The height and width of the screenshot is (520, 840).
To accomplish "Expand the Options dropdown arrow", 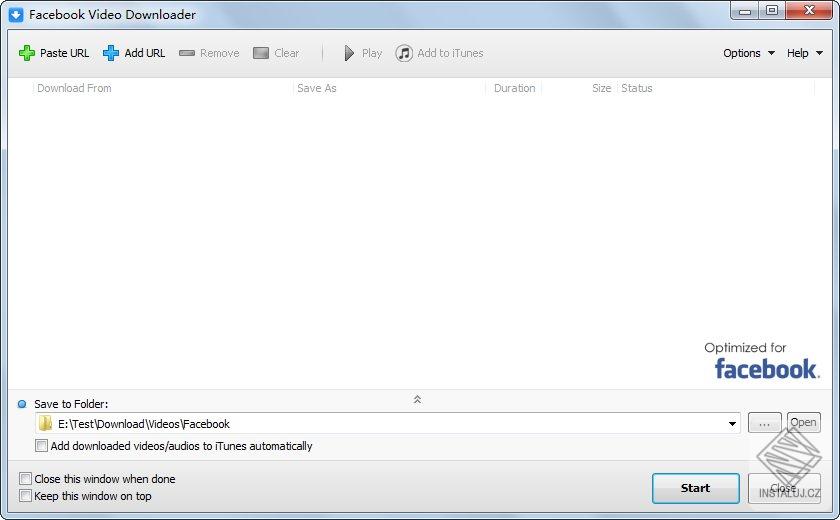I will [771, 53].
